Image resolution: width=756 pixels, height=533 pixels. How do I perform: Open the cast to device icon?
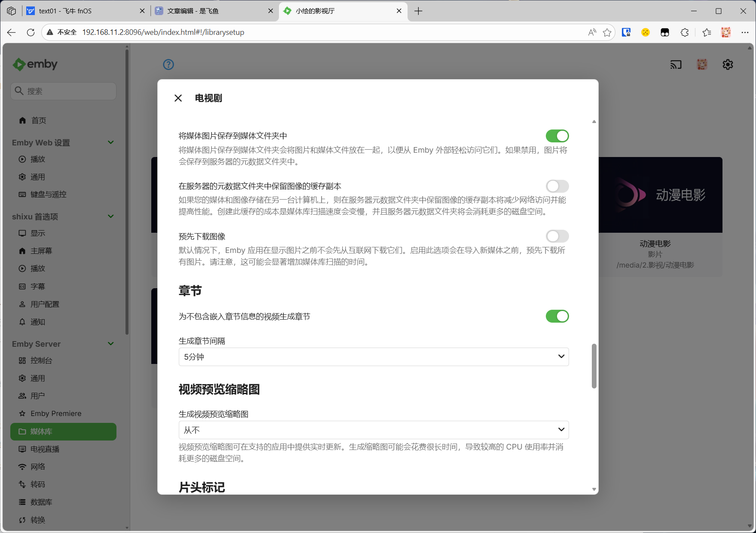click(676, 65)
